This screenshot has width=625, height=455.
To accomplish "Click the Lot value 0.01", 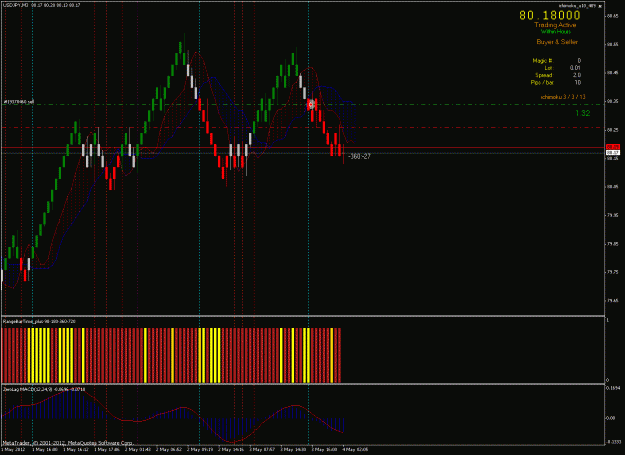I will coord(575,68).
